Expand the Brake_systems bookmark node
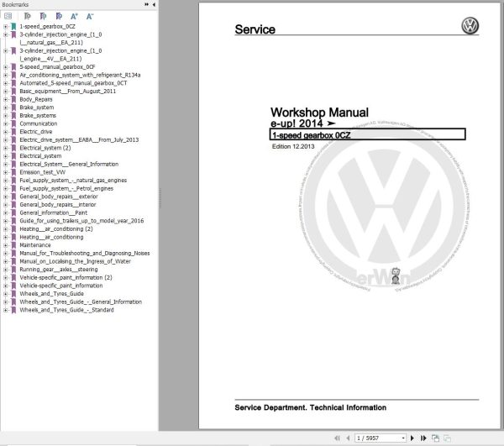 [x=5, y=116]
